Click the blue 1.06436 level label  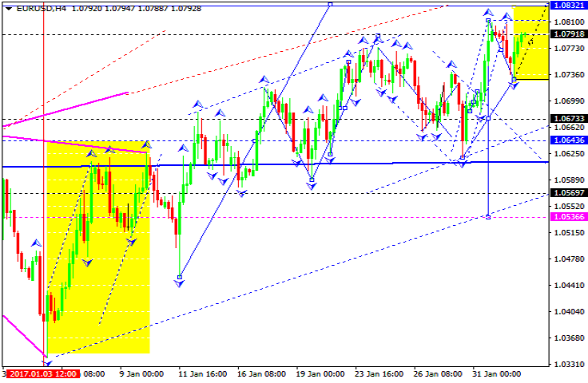coord(569,140)
